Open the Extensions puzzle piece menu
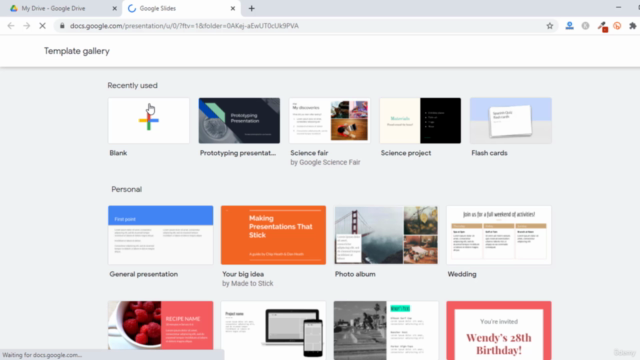Image resolution: width=640 pixels, height=360 pixels. pyautogui.click(x=633, y=26)
